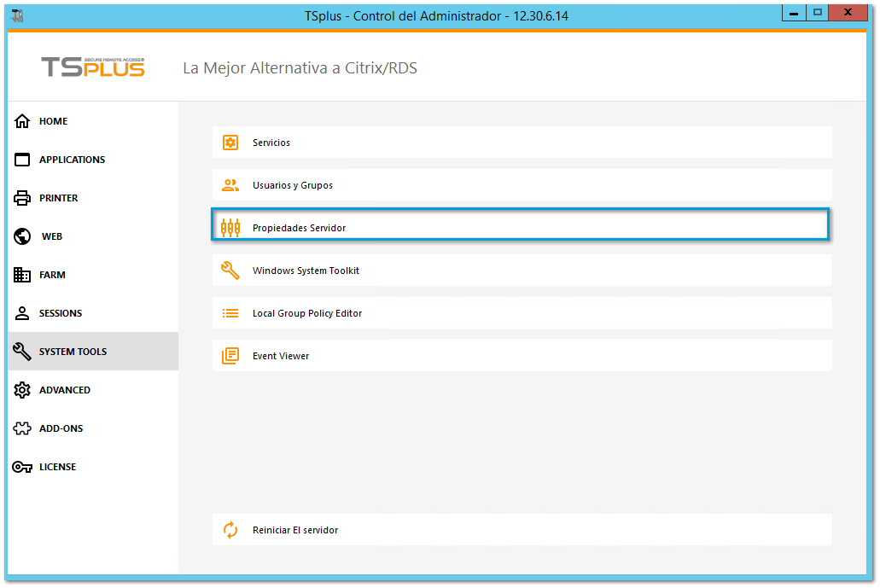The width and height of the screenshot is (880, 588).
Task: Click the Servicios gear icon
Action: click(x=230, y=143)
